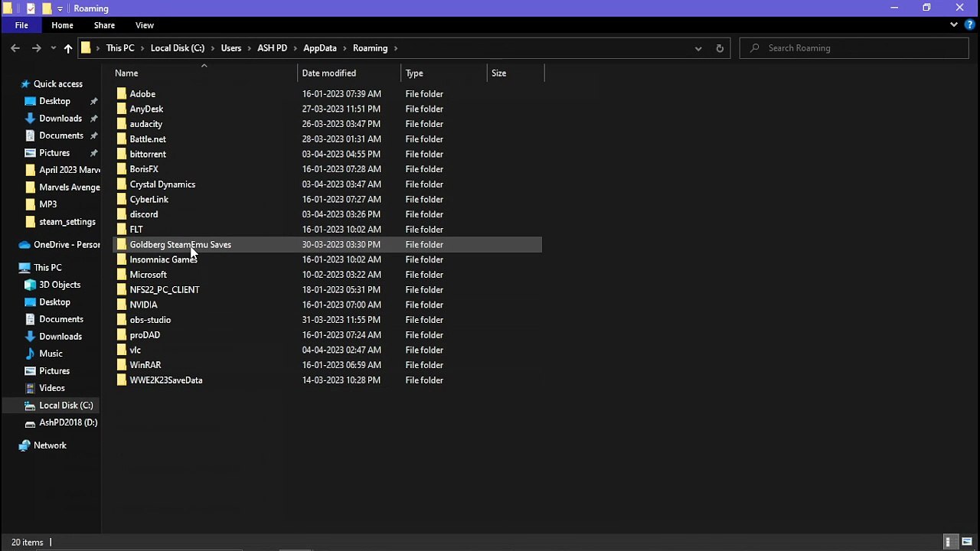The height and width of the screenshot is (551, 980).
Task: Go back using the Back arrow
Action: coord(15,48)
